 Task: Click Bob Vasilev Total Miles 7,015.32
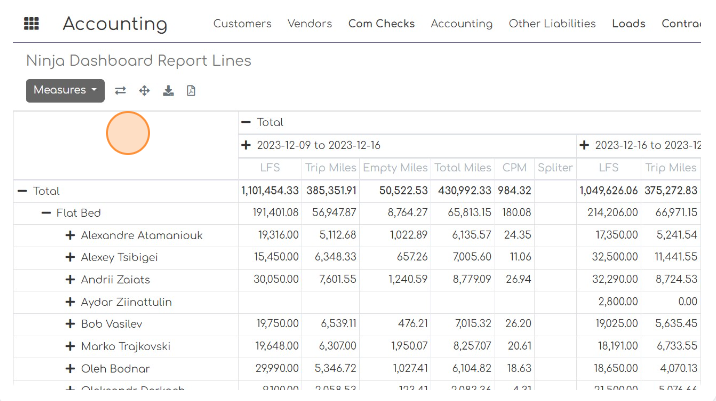(473, 323)
